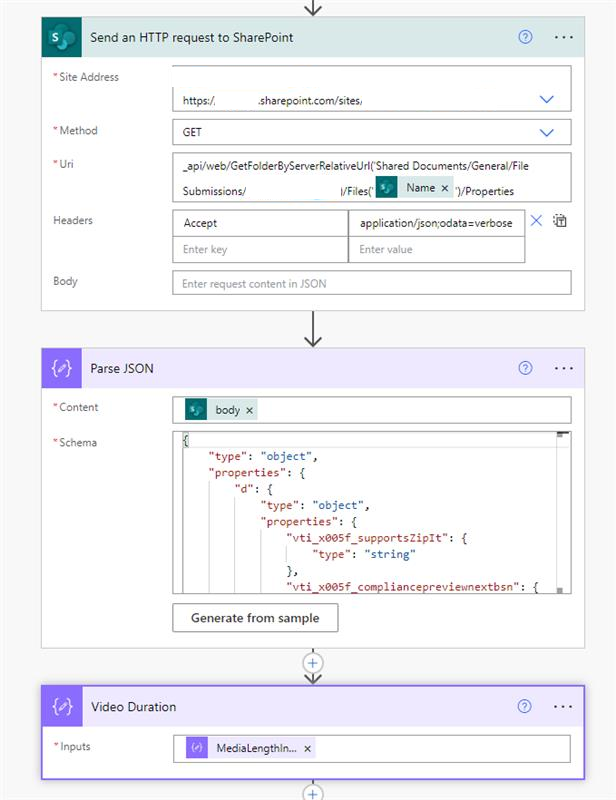Switch headers to text mode
Image resolution: width=616 pixels, height=800 pixels.
(x=560, y=220)
